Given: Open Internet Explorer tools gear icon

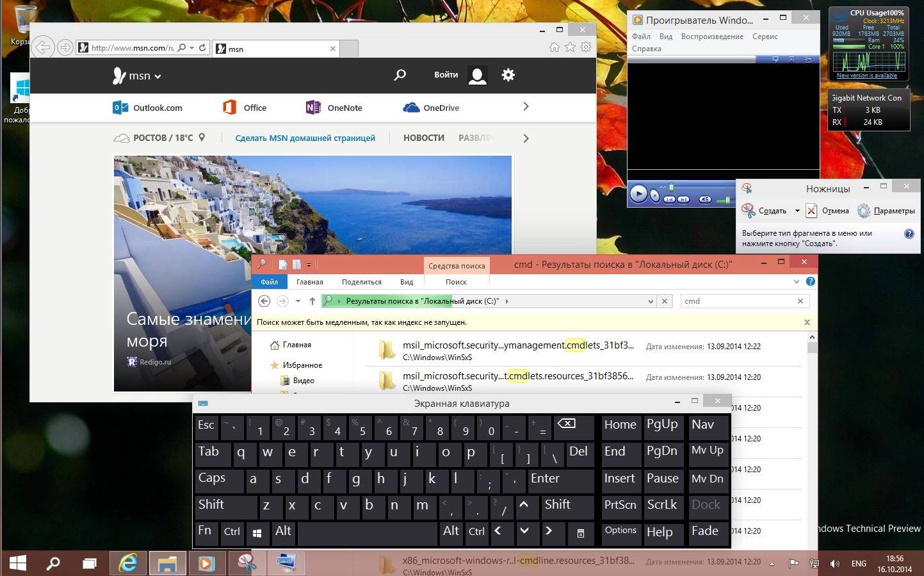Looking at the screenshot, I should point(586,47).
